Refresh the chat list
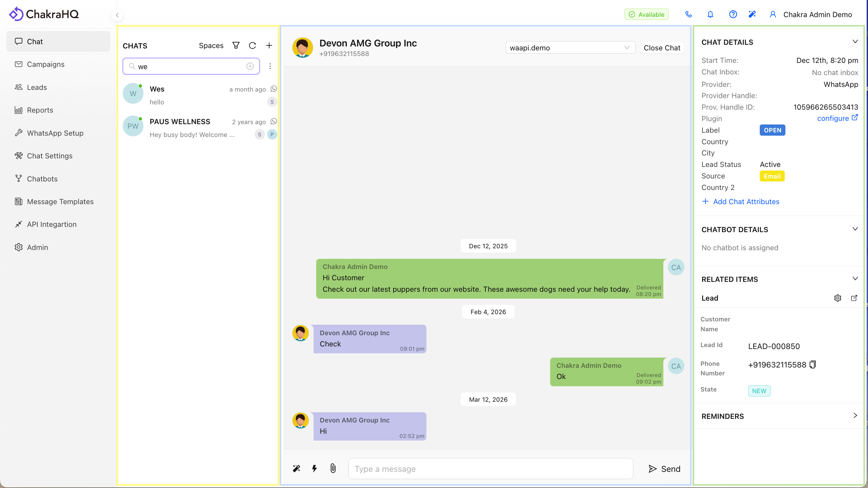This screenshot has height=488, width=868. (x=252, y=45)
